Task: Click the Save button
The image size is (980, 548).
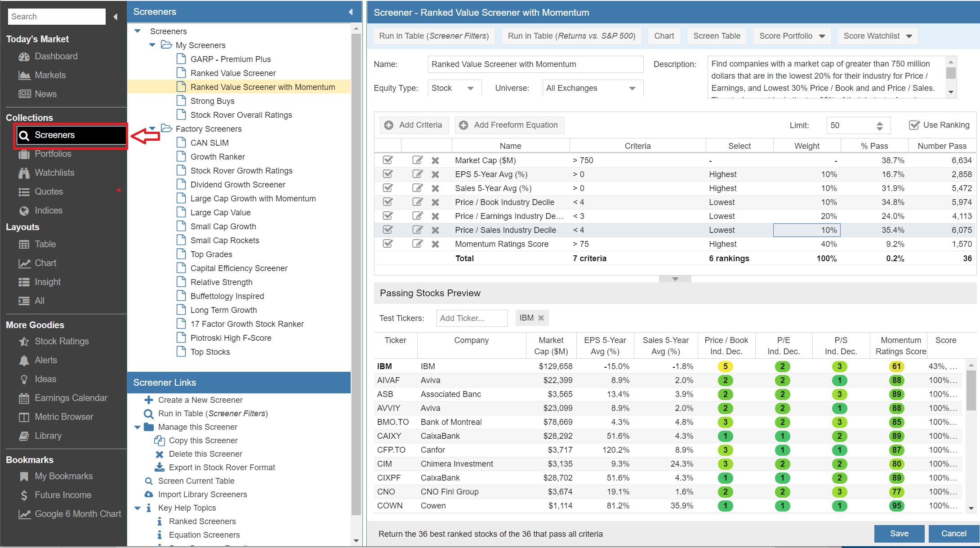Action: pos(899,534)
